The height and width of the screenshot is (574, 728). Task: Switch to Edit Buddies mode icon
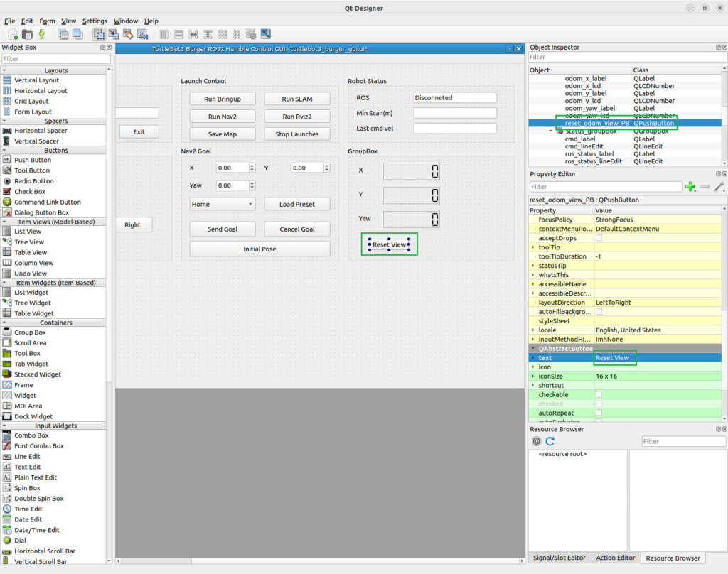point(128,34)
